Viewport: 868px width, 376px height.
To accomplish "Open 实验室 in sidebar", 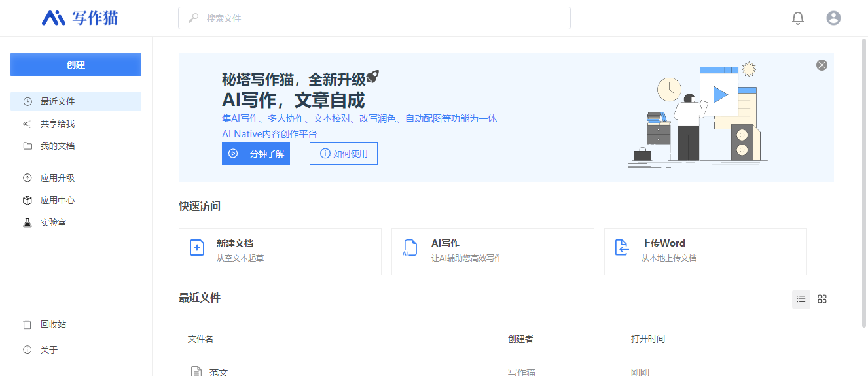I will 76,222.
